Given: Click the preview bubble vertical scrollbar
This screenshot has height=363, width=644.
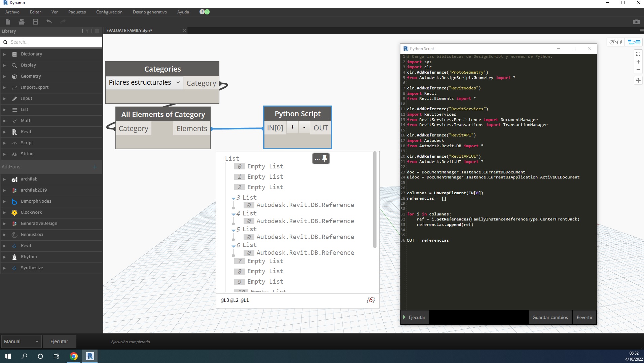Looking at the screenshot, I should coord(375,200).
